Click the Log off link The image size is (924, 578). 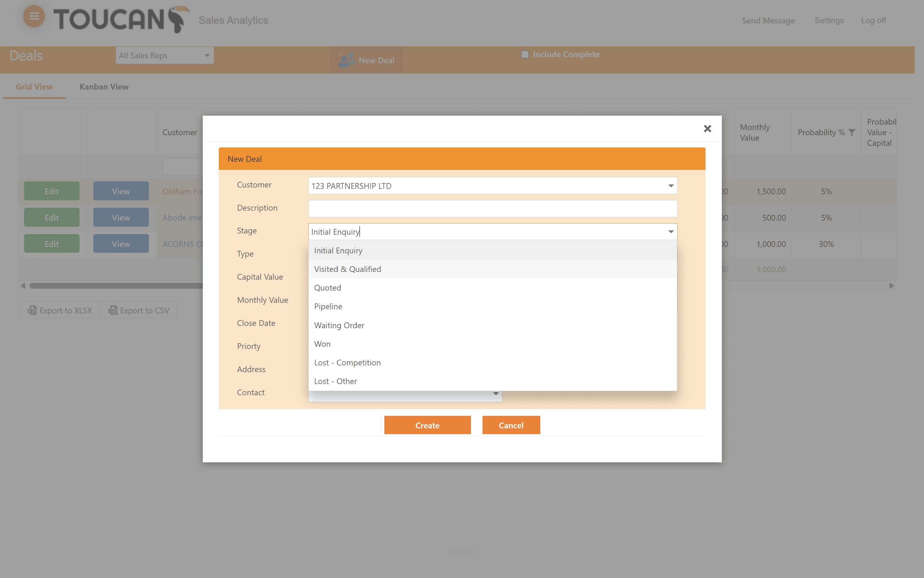click(x=873, y=20)
